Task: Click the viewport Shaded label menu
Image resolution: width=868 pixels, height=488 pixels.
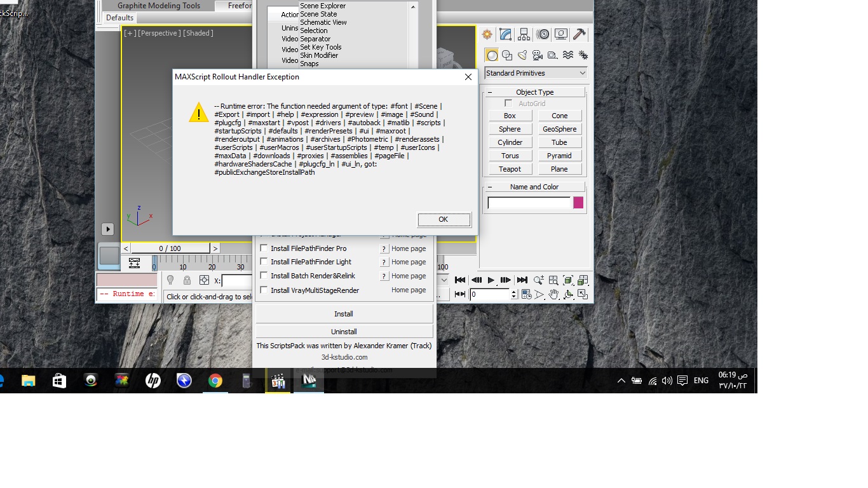Action: tap(198, 33)
